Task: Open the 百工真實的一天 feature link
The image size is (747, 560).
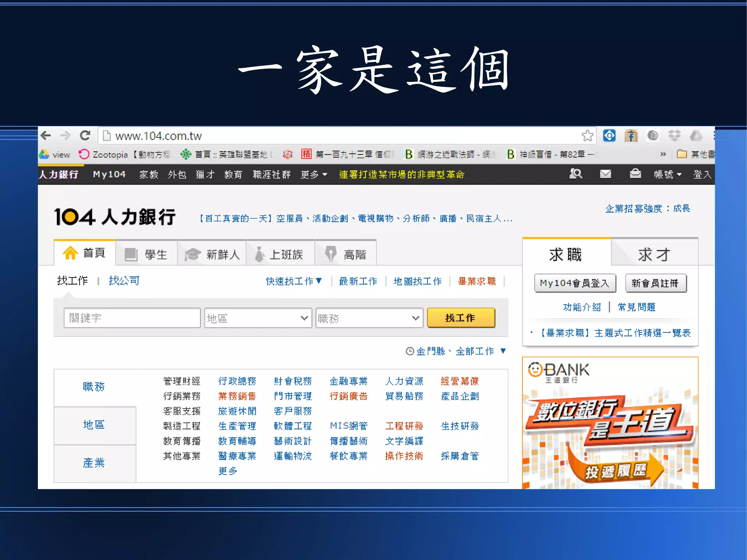Action: [x=356, y=219]
